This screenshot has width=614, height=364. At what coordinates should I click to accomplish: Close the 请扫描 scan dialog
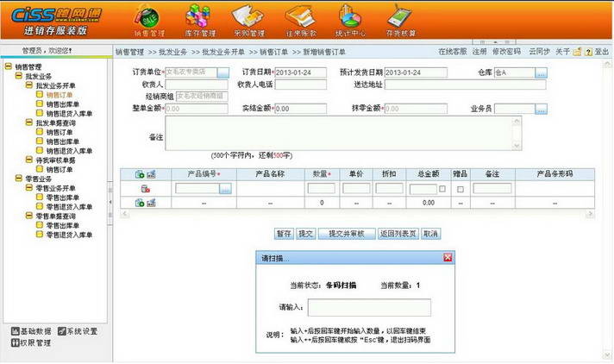[448, 257]
